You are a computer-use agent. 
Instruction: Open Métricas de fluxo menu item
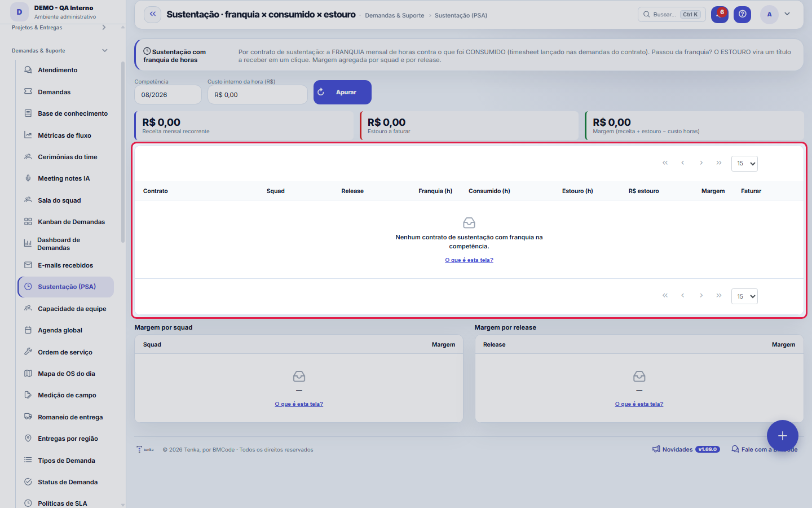click(65, 135)
